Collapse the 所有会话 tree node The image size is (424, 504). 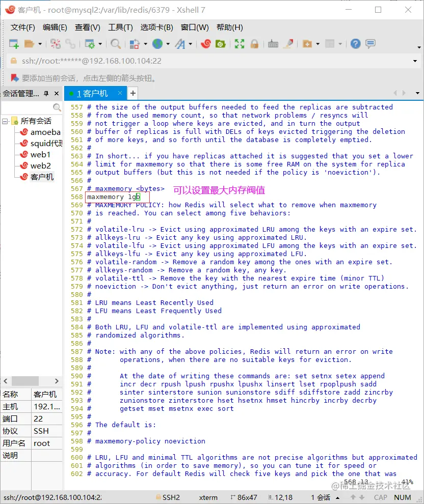(5, 121)
